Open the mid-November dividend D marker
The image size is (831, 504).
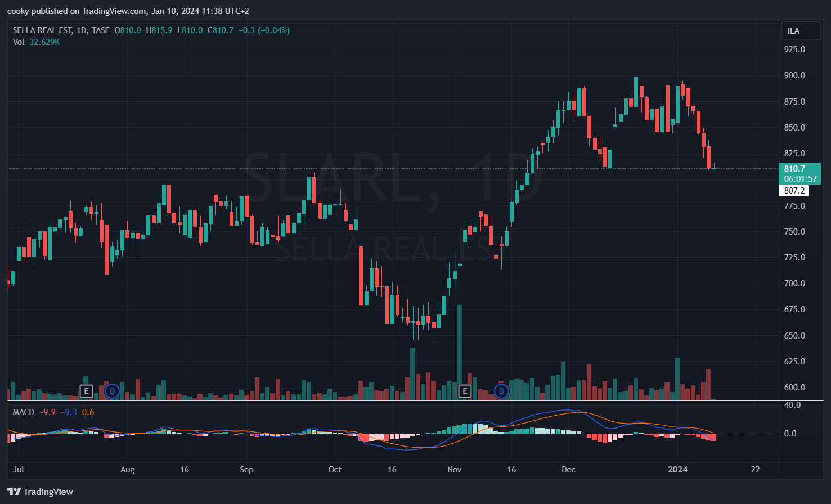click(x=501, y=391)
